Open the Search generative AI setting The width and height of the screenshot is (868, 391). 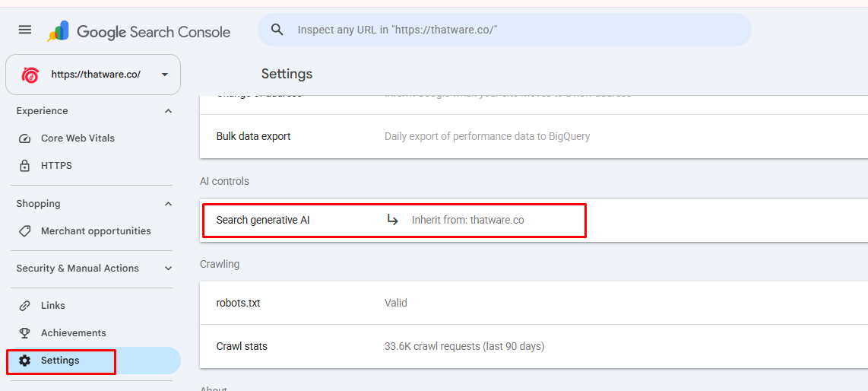tap(534, 221)
